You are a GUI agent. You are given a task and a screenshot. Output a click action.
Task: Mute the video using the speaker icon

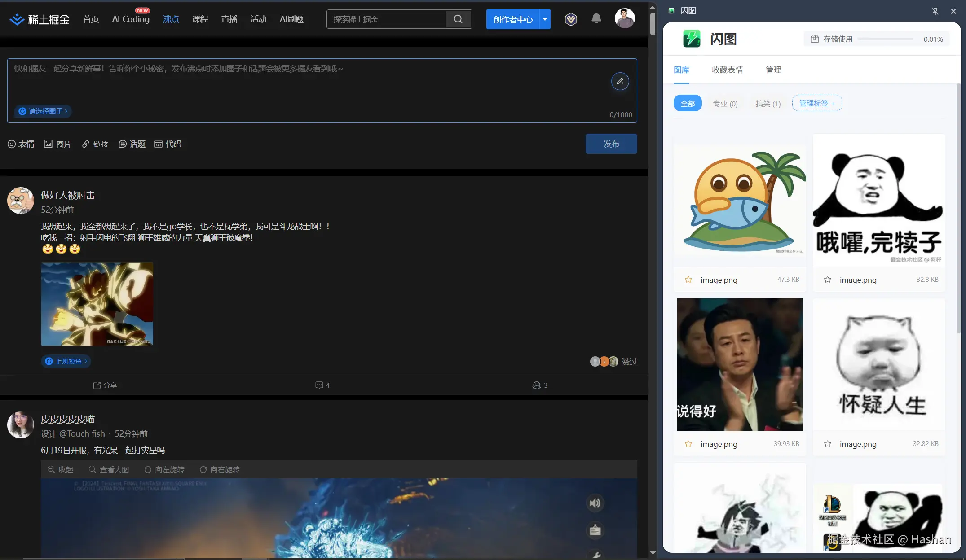tap(595, 503)
